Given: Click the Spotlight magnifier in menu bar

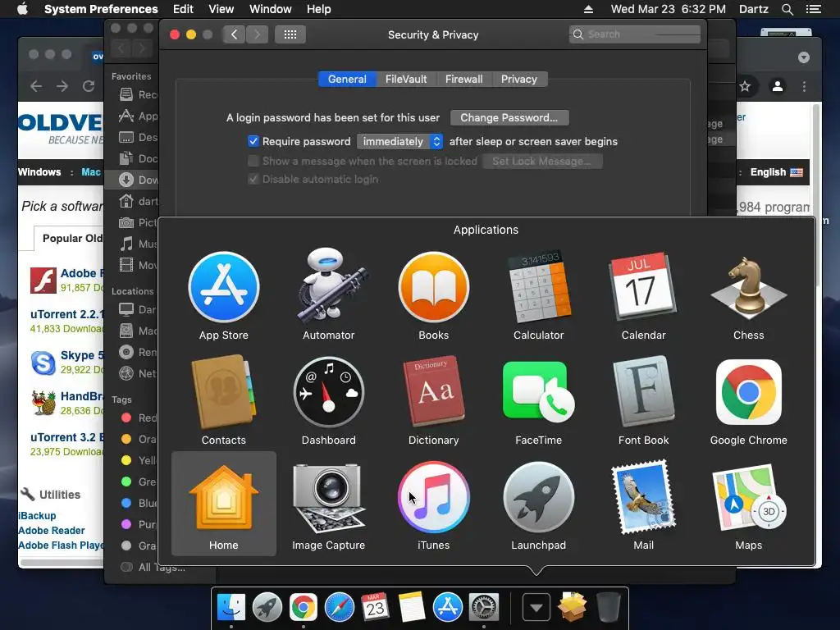Looking at the screenshot, I should click(787, 9).
